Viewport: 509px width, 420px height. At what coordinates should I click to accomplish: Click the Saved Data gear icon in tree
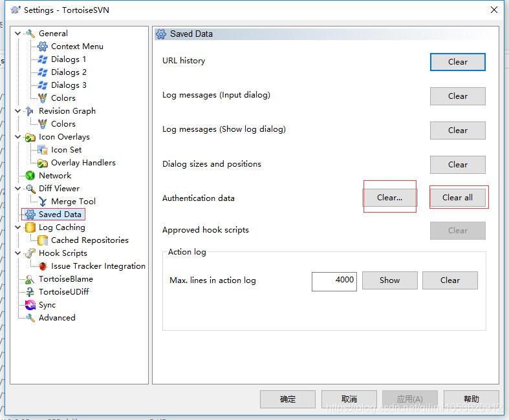tap(30, 215)
